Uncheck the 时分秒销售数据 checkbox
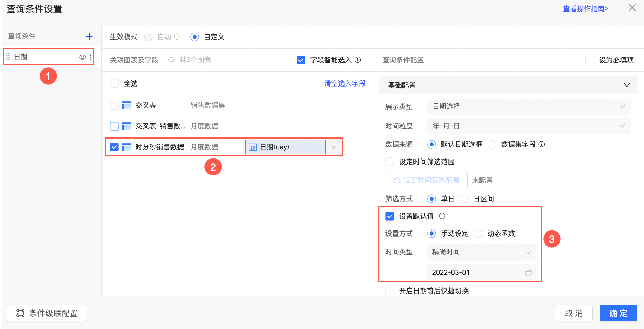 (x=114, y=147)
